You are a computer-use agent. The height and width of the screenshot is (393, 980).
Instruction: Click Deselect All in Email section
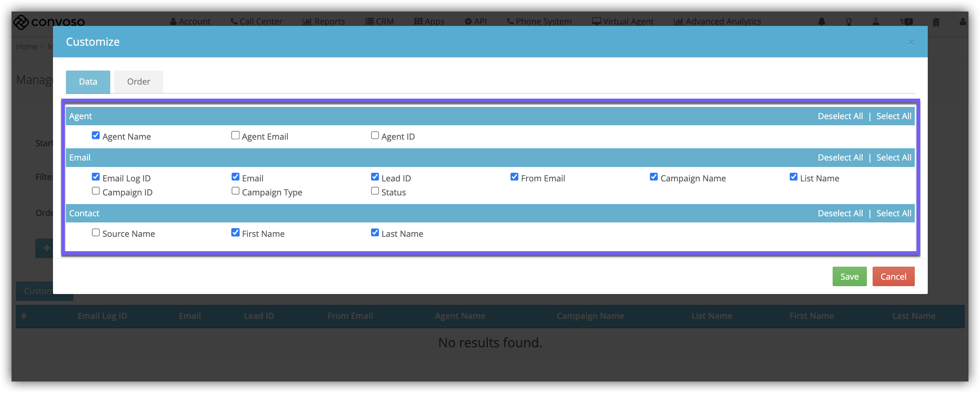(x=840, y=157)
